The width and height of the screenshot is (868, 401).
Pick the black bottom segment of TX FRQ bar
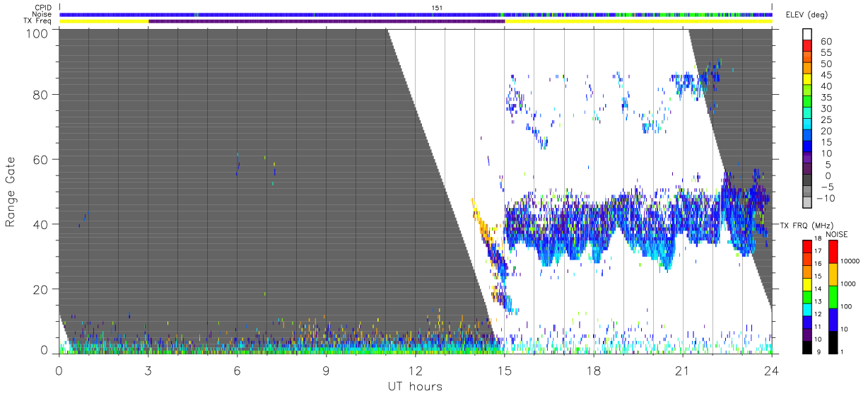click(x=807, y=347)
